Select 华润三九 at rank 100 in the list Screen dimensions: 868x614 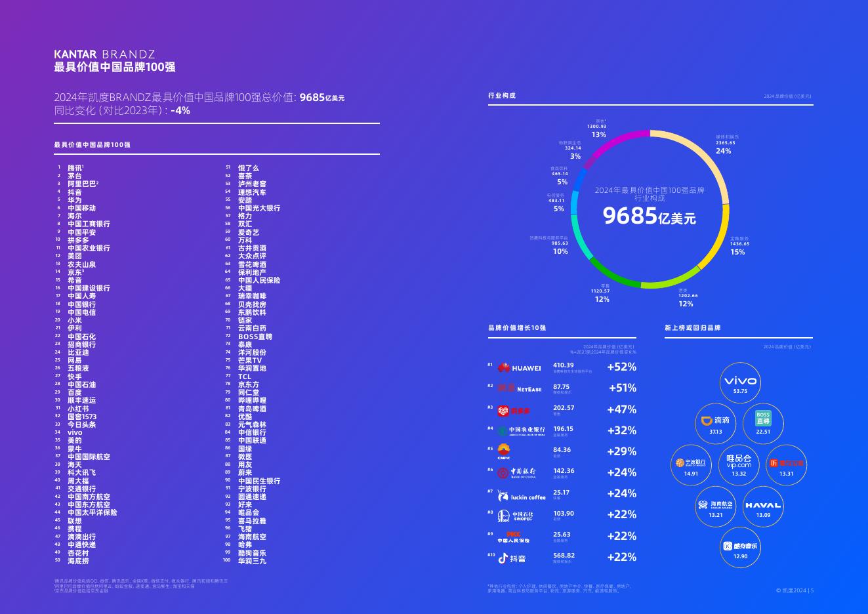(x=252, y=561)
